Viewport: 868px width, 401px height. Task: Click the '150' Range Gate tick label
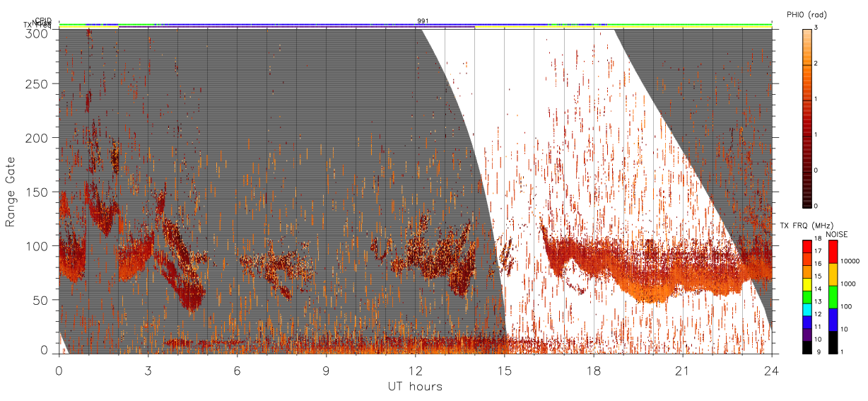click(37, 192)
